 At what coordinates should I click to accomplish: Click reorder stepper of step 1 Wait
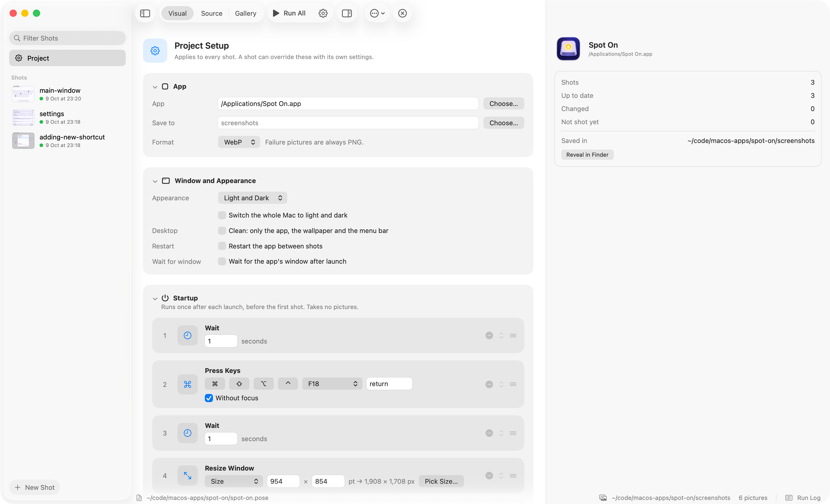pos(501,336)
